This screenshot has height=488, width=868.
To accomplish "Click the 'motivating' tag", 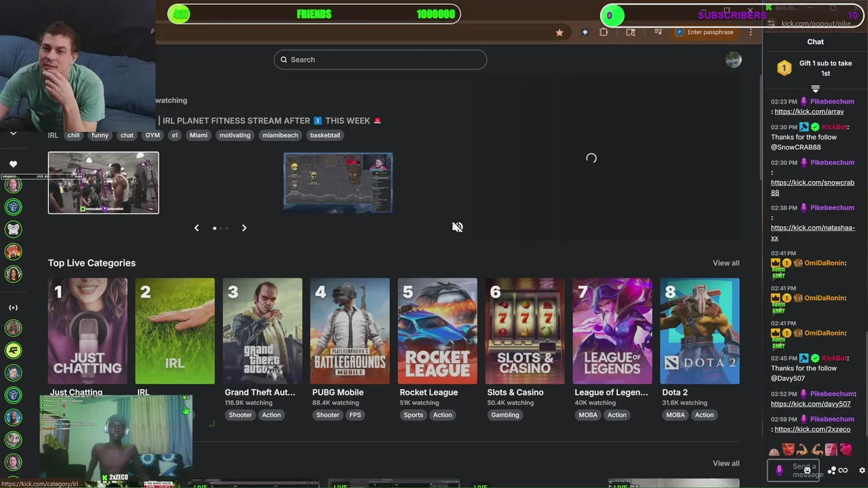I will [235, 135].
